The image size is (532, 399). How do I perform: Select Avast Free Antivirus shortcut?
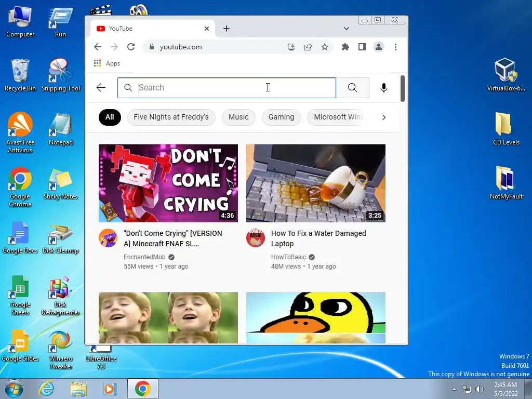pyautogui.click(x=20, y=132)
